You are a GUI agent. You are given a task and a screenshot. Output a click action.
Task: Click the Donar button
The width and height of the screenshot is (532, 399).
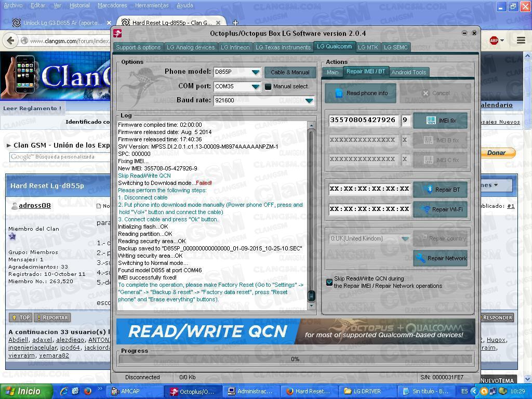tap(497, 153)
